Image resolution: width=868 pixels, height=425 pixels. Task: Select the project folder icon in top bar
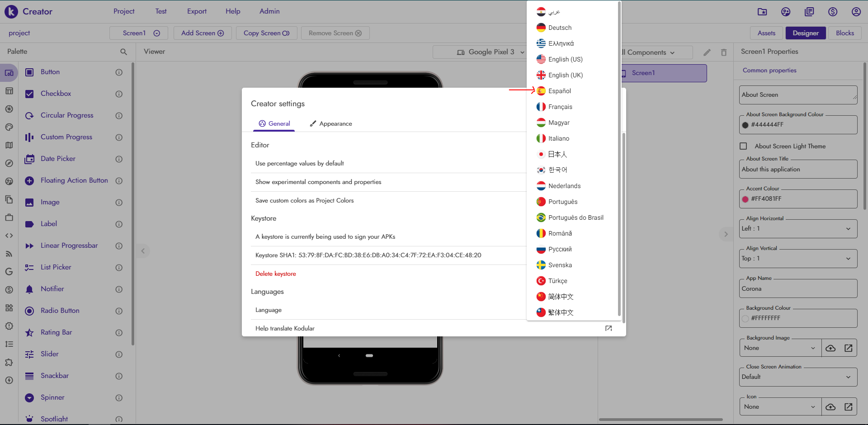pyautogui.click(x=762, y=12)
